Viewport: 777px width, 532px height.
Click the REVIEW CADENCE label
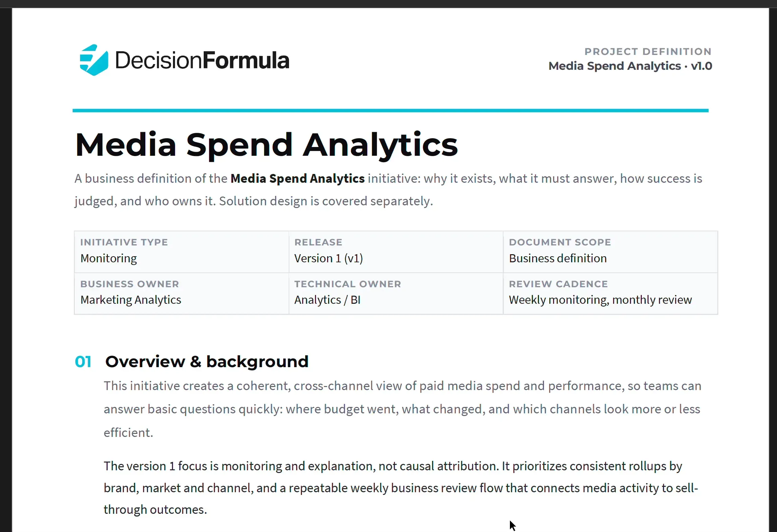coord(558,284)
